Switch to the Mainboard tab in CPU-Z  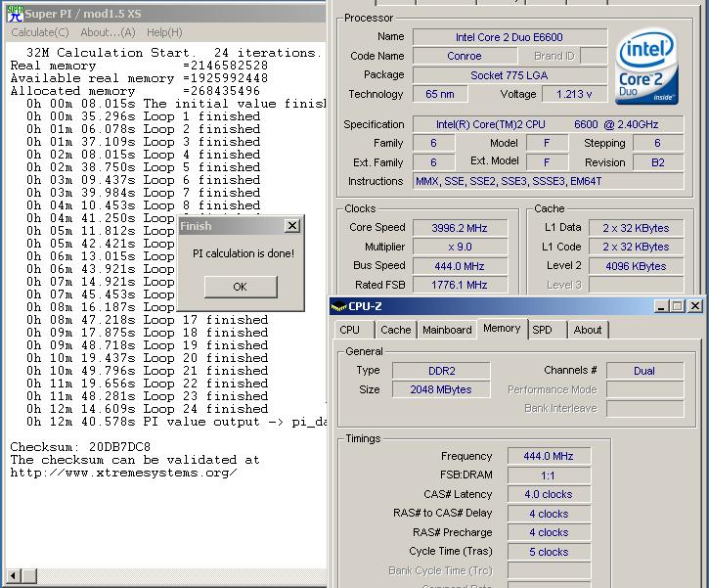[447, 330]
